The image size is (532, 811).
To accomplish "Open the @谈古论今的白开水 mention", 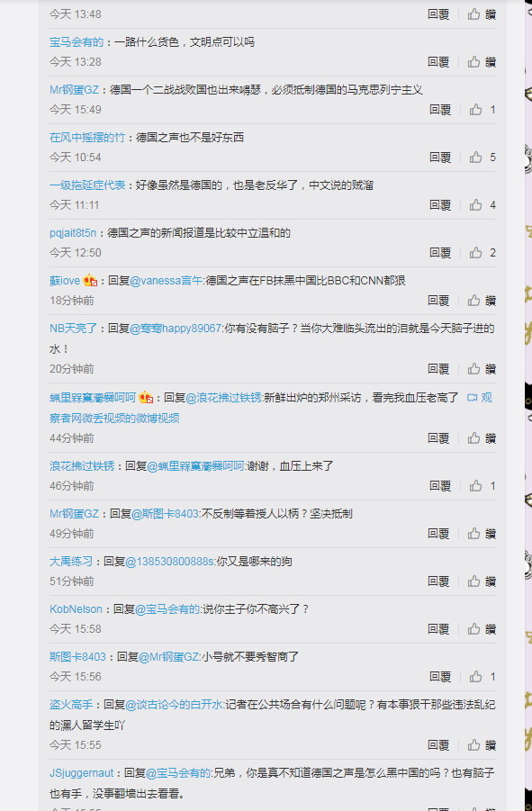I will coord(175,705).
